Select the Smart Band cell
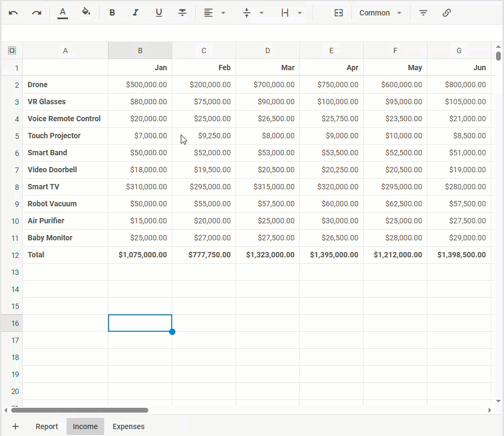The width and height of the screenshot is (504, 436). pyautogui.click(x=65, y=153)
